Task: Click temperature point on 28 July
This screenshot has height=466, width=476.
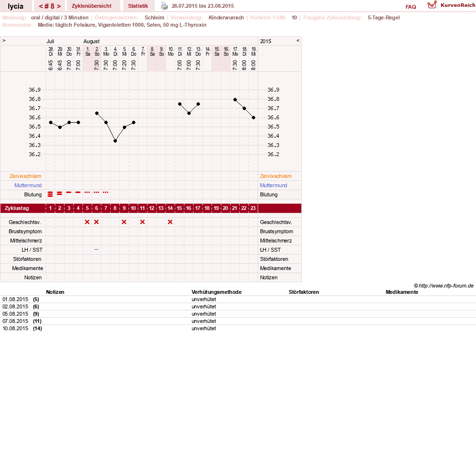Action: [x=50, y=123]
